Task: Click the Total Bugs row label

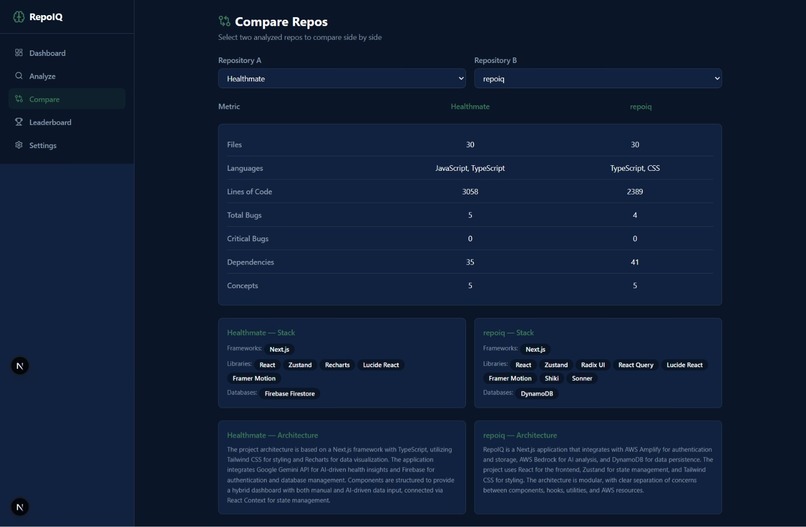Action: click(244, 215)
